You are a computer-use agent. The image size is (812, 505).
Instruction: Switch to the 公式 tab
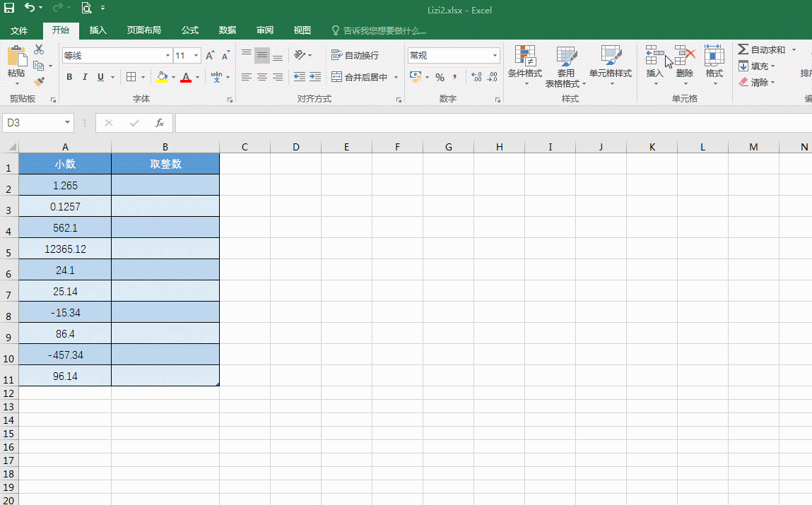[190, 30]
